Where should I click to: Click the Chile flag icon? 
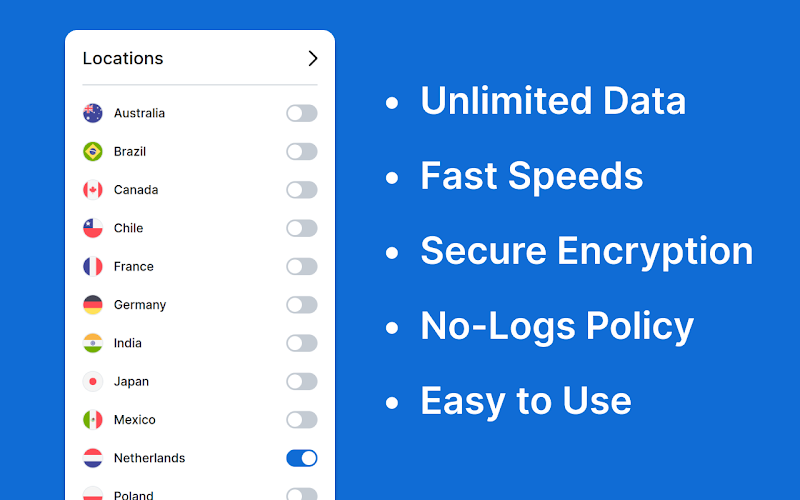coord(93,228)
